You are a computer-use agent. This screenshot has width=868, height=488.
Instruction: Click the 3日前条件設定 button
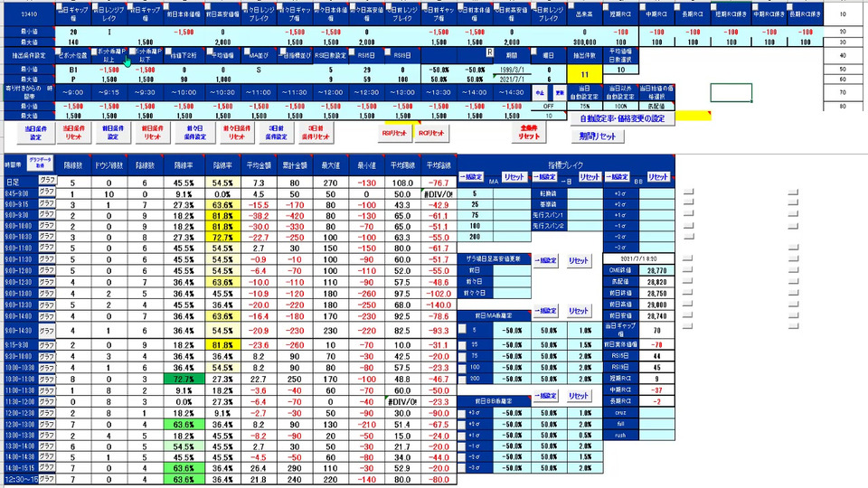[x=276, y=133]
